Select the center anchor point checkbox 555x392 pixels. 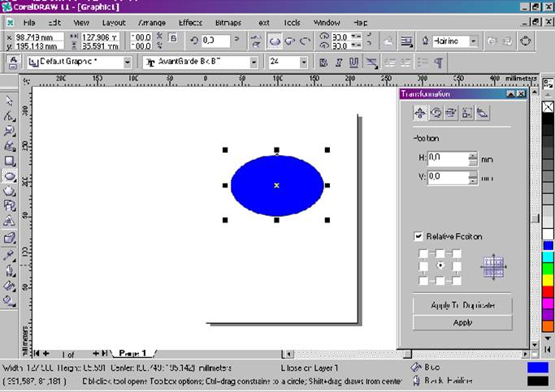[x=440, y=265]
